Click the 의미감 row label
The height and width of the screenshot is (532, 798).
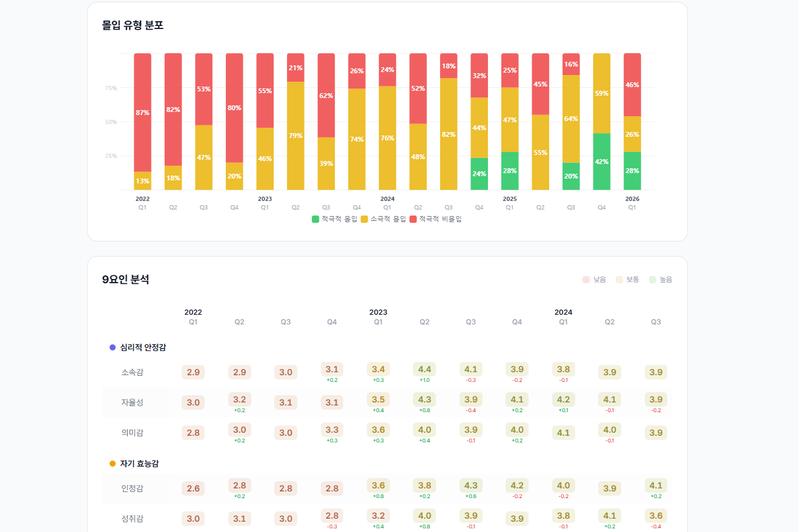coord(132,433)
